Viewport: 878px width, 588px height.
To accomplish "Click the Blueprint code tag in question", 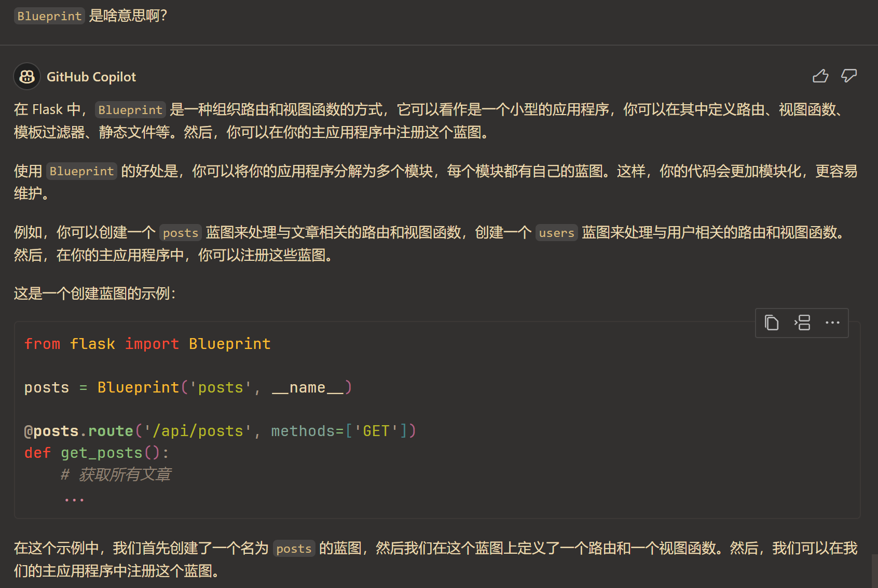I will point(49,16).
